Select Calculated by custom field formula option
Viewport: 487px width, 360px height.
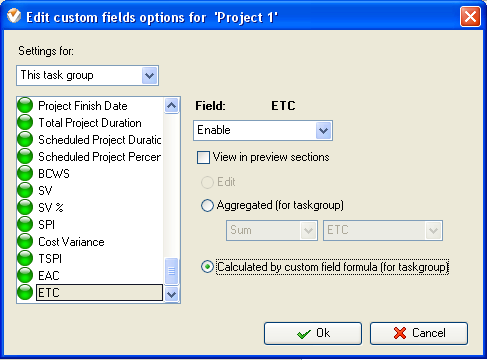pyautogui.click(x=207, y=267)
